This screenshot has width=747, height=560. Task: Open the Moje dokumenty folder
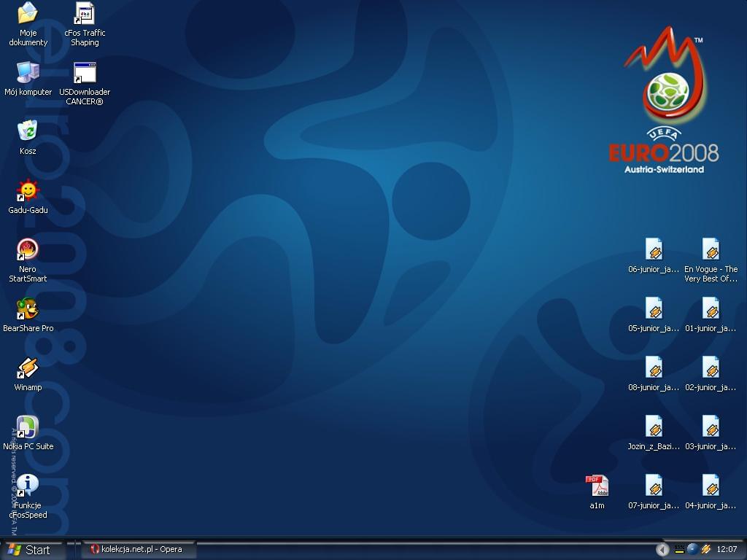click(28, 15)
